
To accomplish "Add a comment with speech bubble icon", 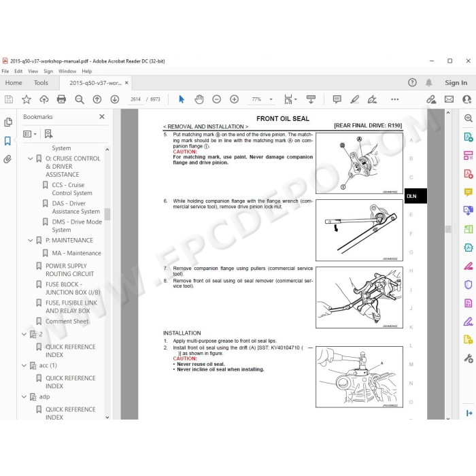I will (x=337, y=99).
